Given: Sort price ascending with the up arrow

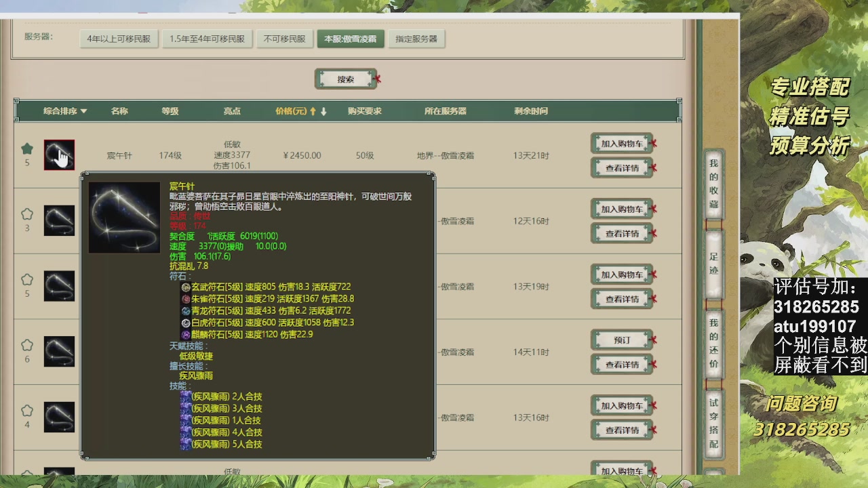Looking at the screenshot, I should click(x=313, y=112).
